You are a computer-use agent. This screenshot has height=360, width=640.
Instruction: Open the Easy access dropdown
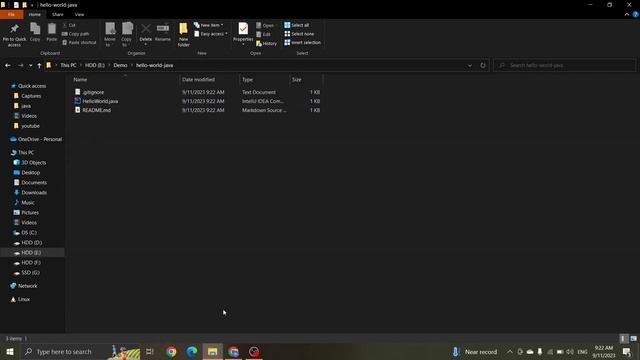[x=211, y=34]
